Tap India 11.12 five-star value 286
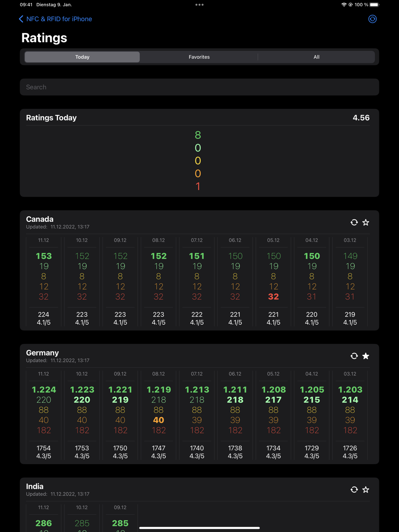 (x=43, y=523)
